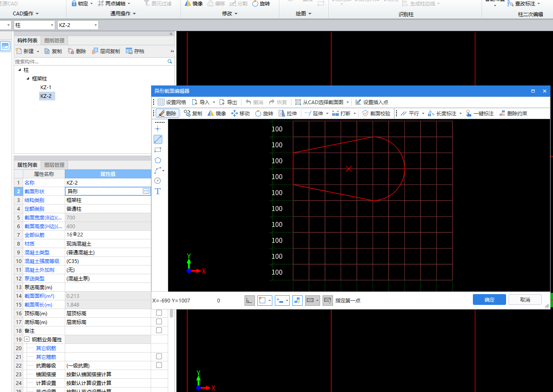The image size is (553, 392).
Task: Click the 搜索构件 search field
Action: tap(91, 61)
